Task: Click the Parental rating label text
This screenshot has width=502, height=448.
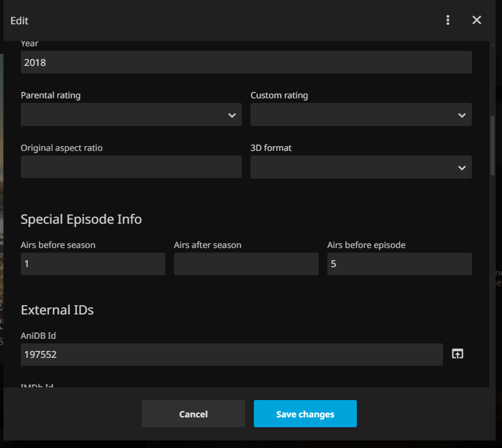Action: pyautogui.click(x=51, y=95)
